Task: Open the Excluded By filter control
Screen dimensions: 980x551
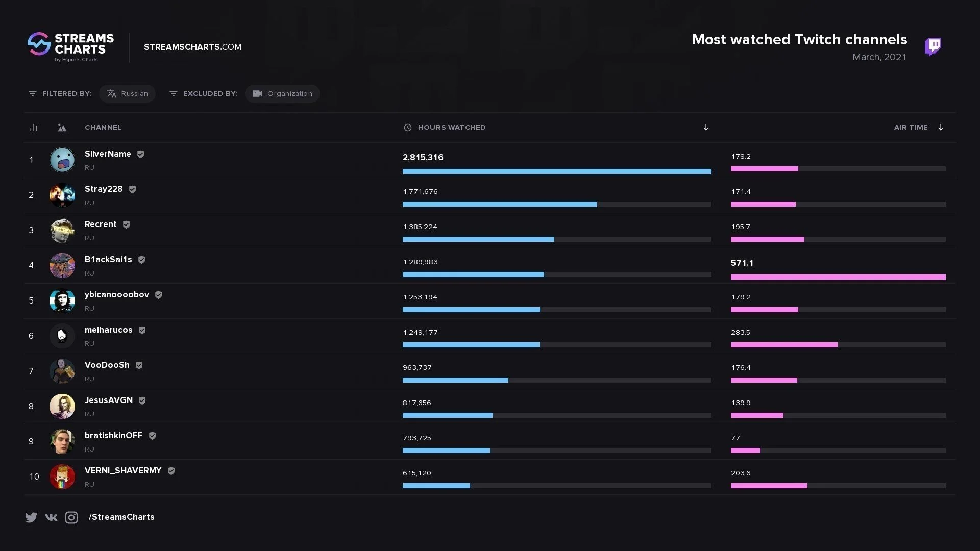Action: click(203, 94)
